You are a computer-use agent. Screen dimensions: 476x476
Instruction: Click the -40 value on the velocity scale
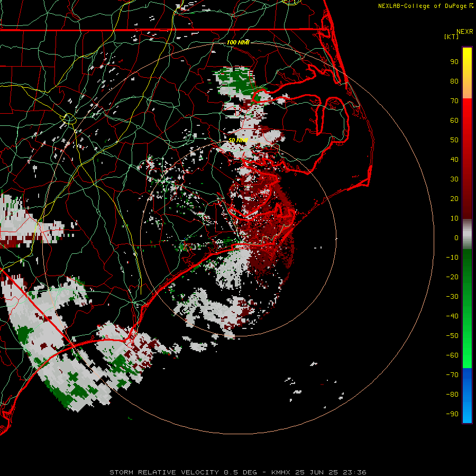pos(452,316)
